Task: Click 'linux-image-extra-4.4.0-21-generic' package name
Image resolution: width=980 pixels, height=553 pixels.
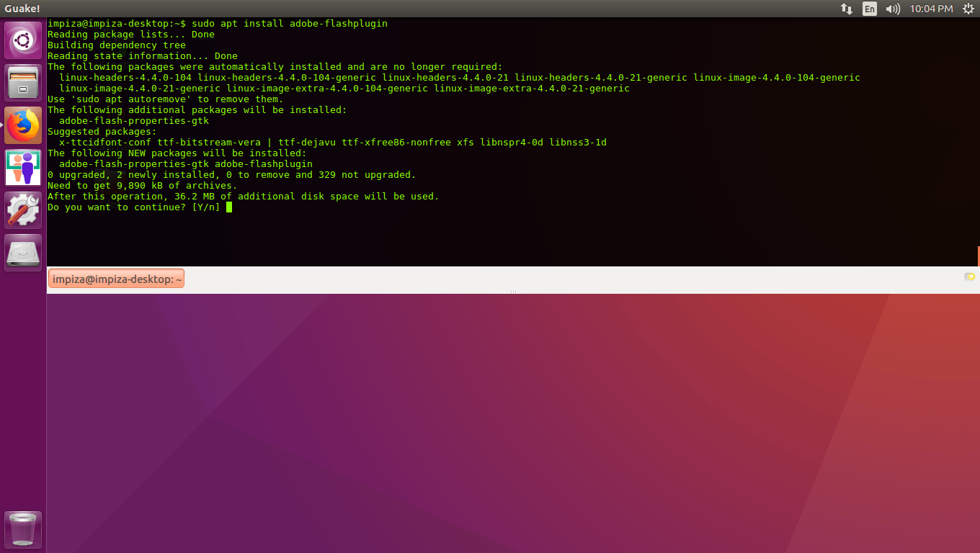Action: point(532,89)
